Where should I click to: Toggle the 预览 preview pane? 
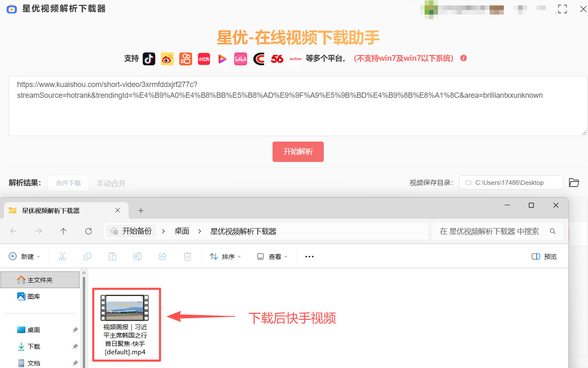click(544, 256)
